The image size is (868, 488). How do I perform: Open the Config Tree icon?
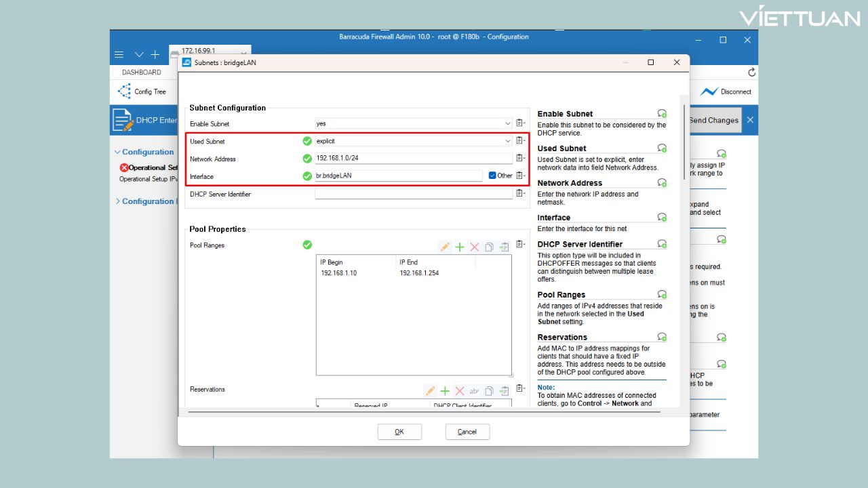[x=125, y=91]
